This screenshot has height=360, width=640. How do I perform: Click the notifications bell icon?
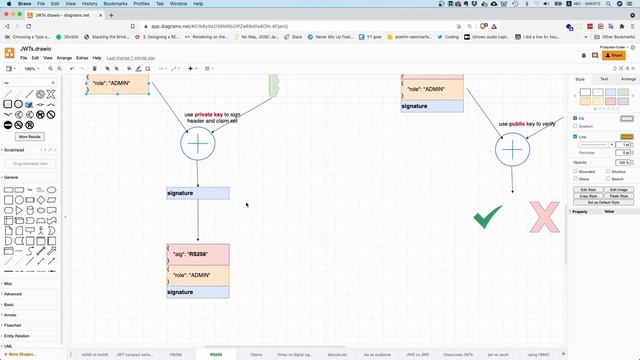point(584,55)
